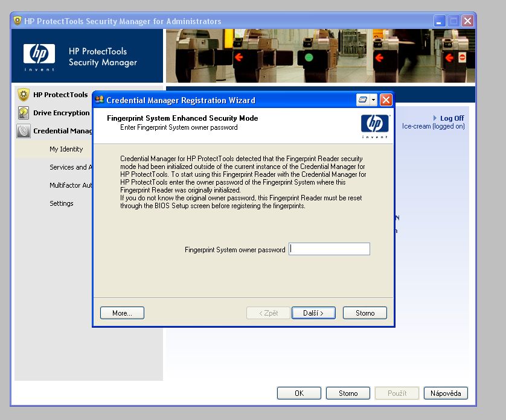
Task: Click the wizard title bar card icon
Action: [363, 100]
